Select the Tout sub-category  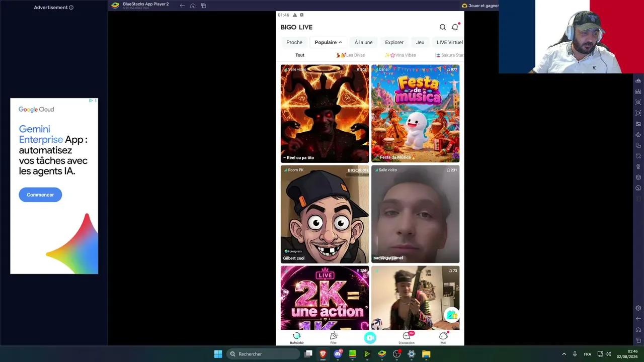tap(300, 55)
